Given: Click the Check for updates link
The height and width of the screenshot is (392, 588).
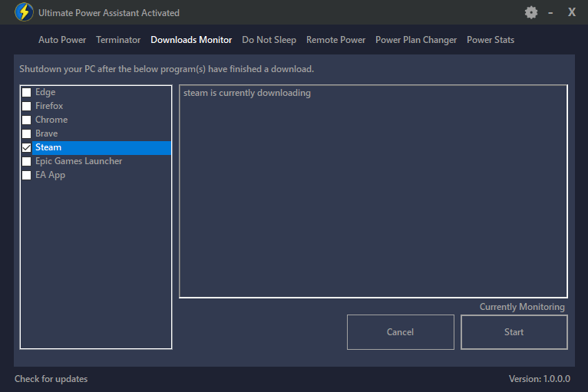Looking at the screenshot, I should [x=51, y=379].
